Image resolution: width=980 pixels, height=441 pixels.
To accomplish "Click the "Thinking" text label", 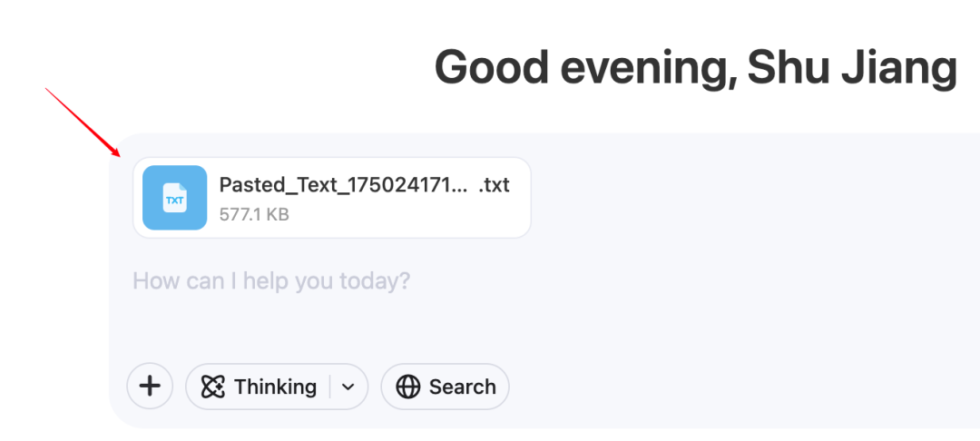I will tap(275, 387).
